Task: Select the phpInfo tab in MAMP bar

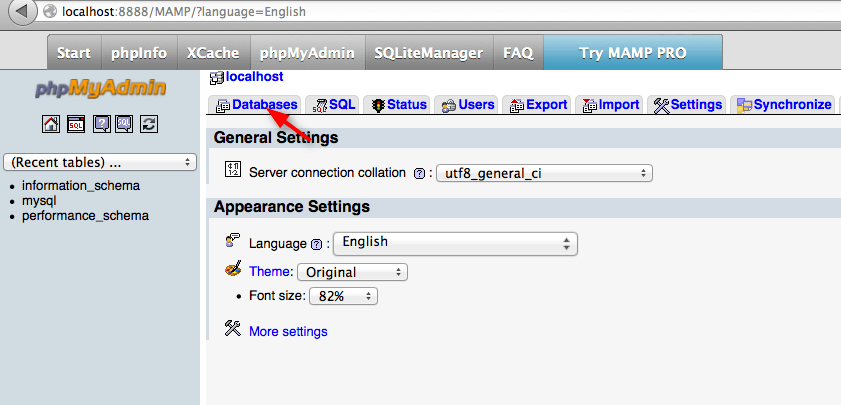Action: click(x=139, y=53)
